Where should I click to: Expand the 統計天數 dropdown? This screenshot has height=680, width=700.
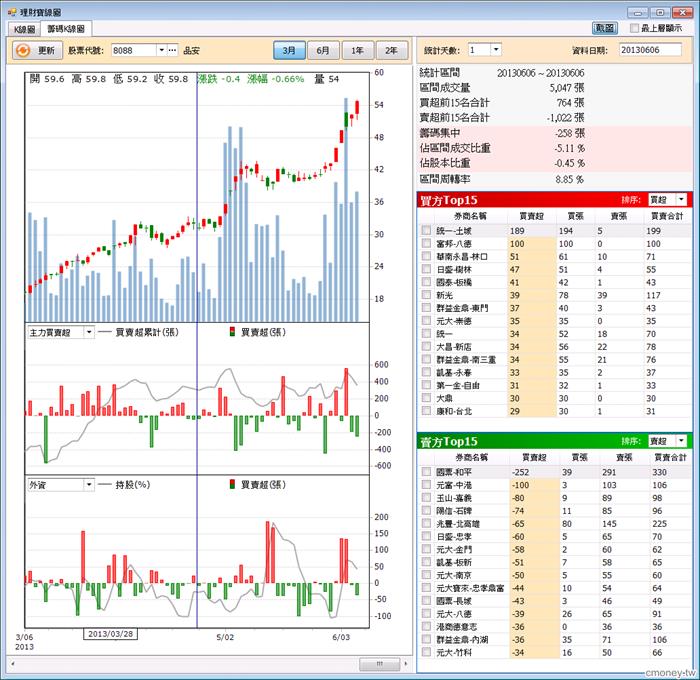[496, 50]
